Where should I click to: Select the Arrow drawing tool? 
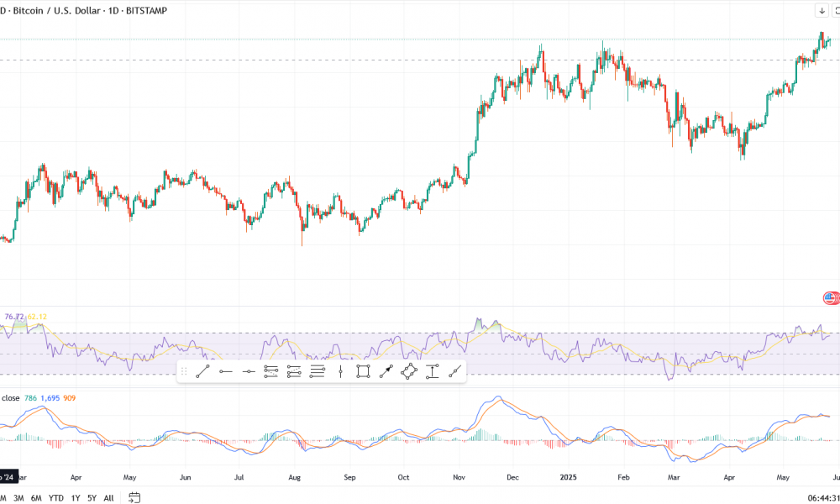[x=386, y=371]
